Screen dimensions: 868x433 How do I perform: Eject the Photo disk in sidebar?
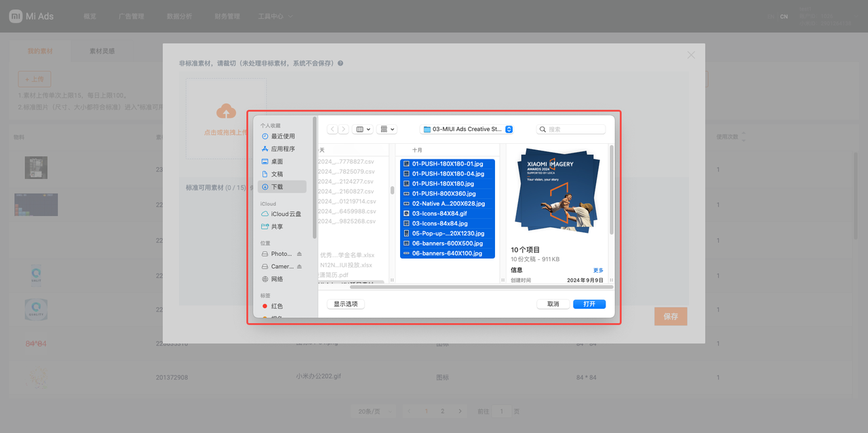299,254
